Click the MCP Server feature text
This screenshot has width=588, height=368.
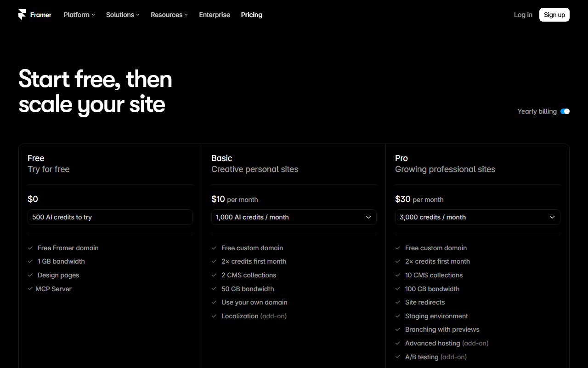pos(53,289)
